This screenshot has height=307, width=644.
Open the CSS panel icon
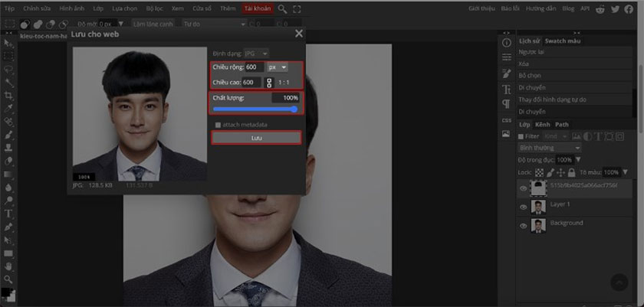[507, 120]
